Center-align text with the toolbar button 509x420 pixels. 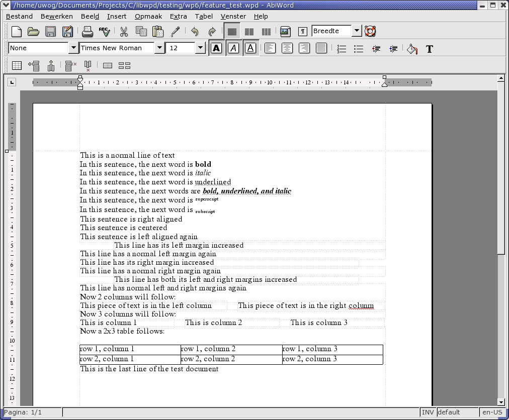(287, 48)
